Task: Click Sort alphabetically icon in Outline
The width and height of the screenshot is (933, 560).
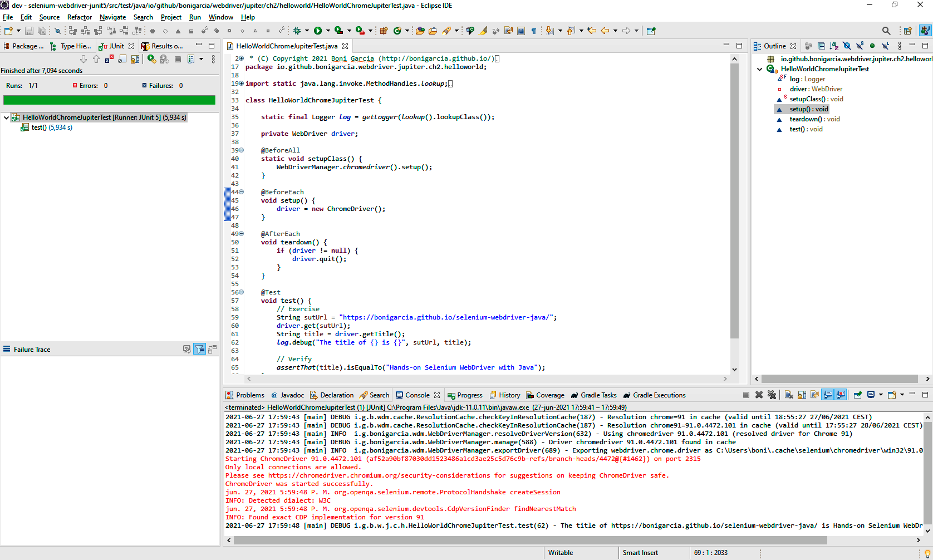Action: [x=833, y=46]
